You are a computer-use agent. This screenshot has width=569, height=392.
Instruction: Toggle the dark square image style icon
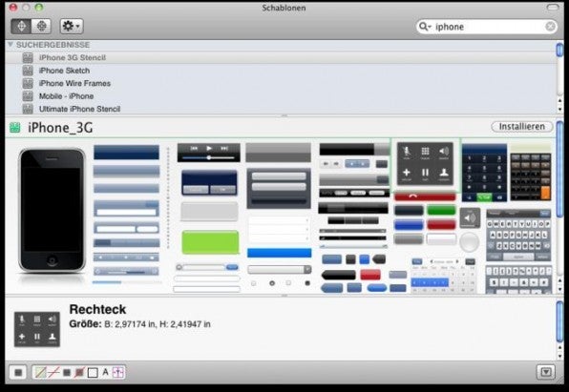point(67,372)
